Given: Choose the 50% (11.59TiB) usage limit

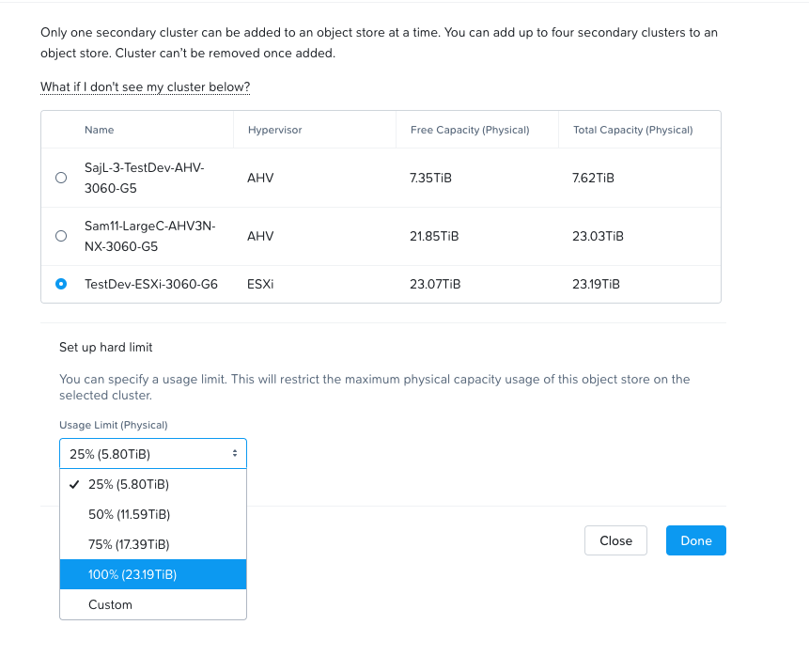Looking at the screenshot, I should (129, 515).
